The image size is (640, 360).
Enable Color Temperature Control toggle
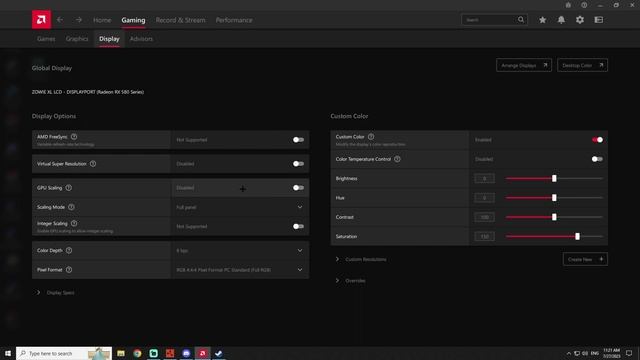pos(597,159)
